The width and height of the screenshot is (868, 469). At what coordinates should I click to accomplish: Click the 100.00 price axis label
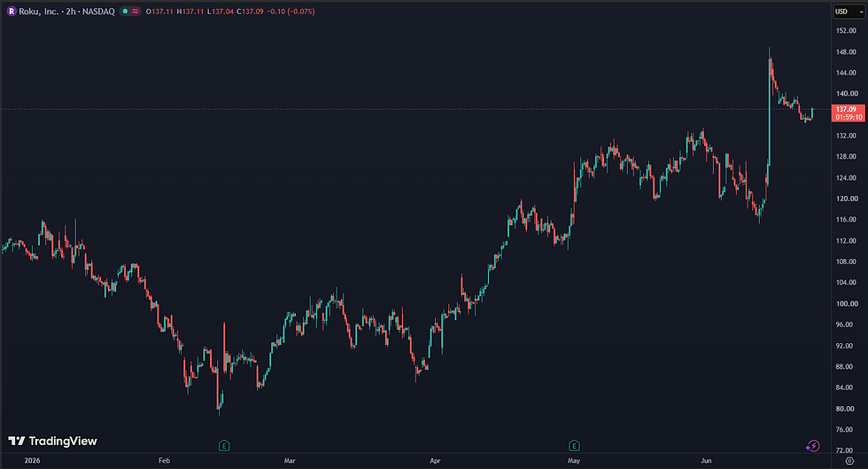(847, 303)
